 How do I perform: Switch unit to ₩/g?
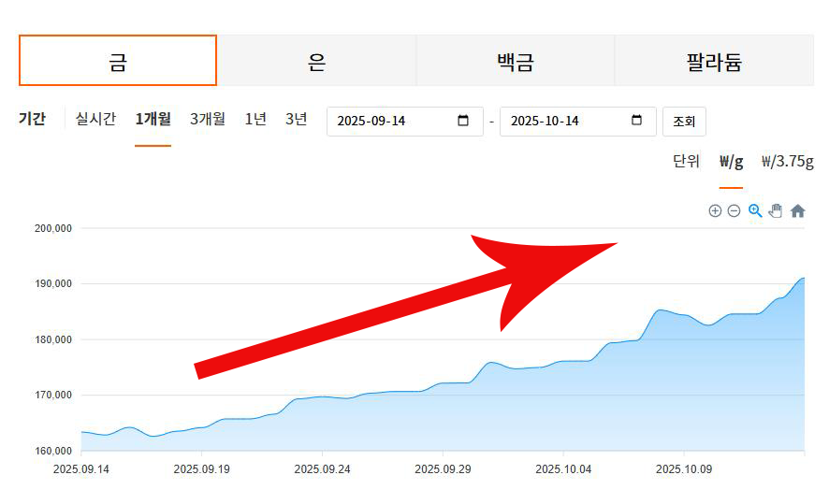pyautogui.click(x=731, y=161)
